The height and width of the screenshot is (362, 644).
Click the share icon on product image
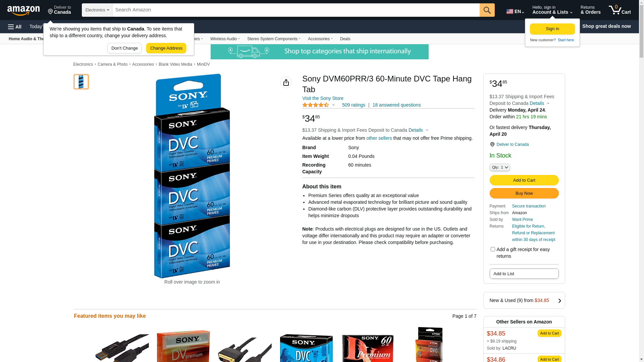[x=286, y=82]
